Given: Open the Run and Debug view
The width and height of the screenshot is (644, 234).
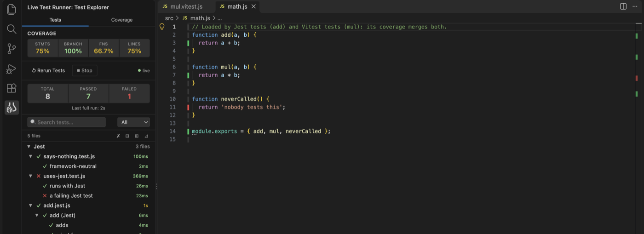Looking at the screenshot, I should point(11,68).
